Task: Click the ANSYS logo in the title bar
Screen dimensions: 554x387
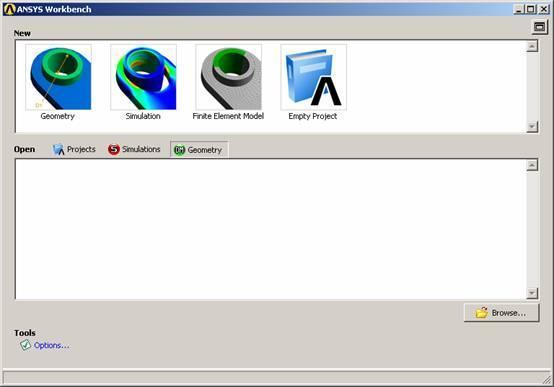Action: pyautogui.click(x=9, y=9)
